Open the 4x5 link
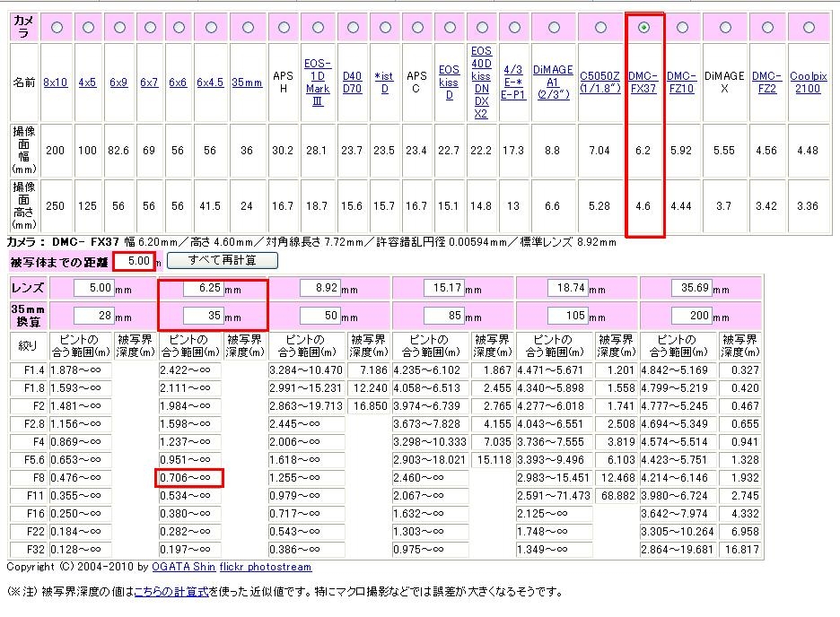This screenshot has width=840, height=617. [x=87, y=83]
